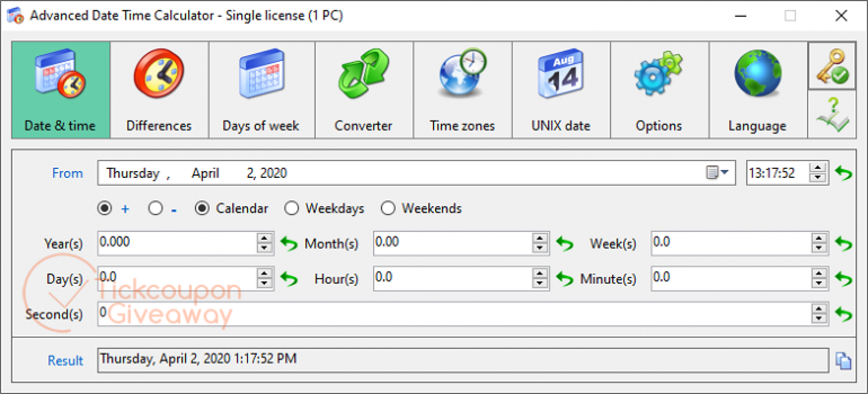Click the Minute(s) field spinner

tap(819, 278)
